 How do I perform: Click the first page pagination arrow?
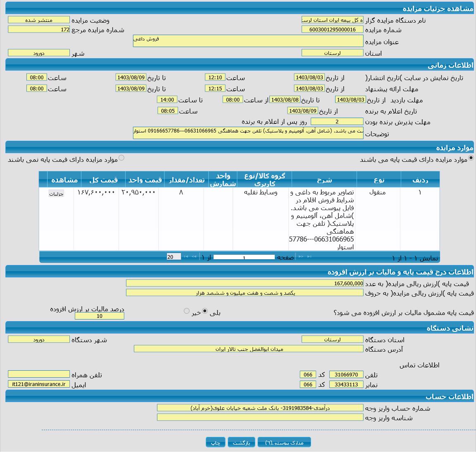pyautogui.click(x=309, y=257)
